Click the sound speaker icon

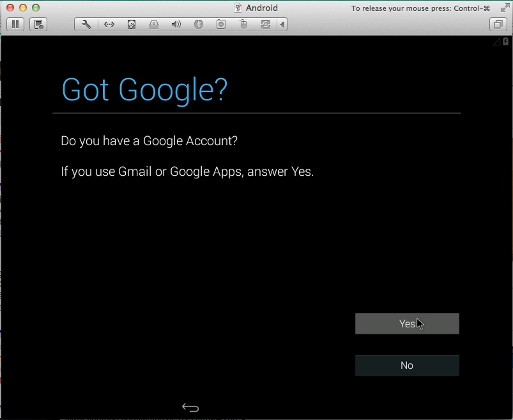pyautogui.click(x=176, y=24)
